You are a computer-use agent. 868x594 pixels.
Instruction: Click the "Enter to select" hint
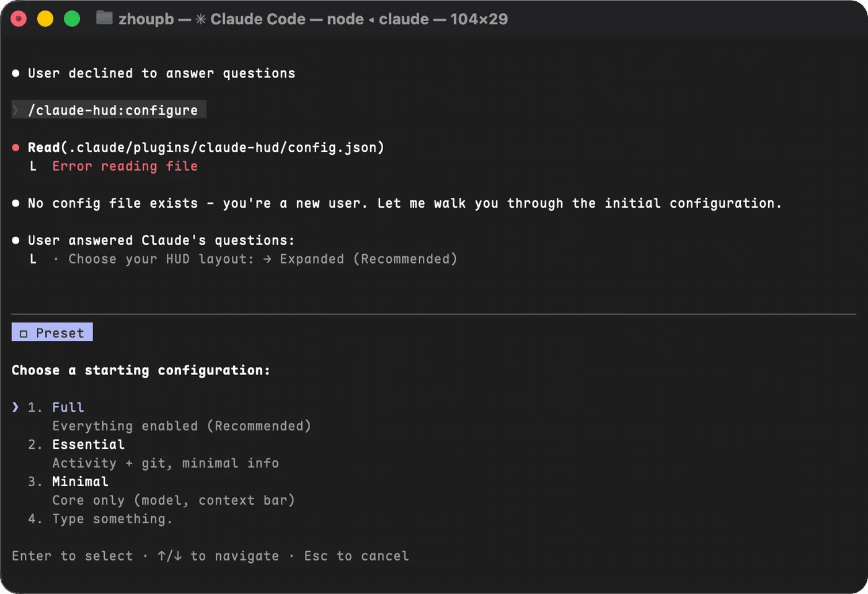click(72, 556)
